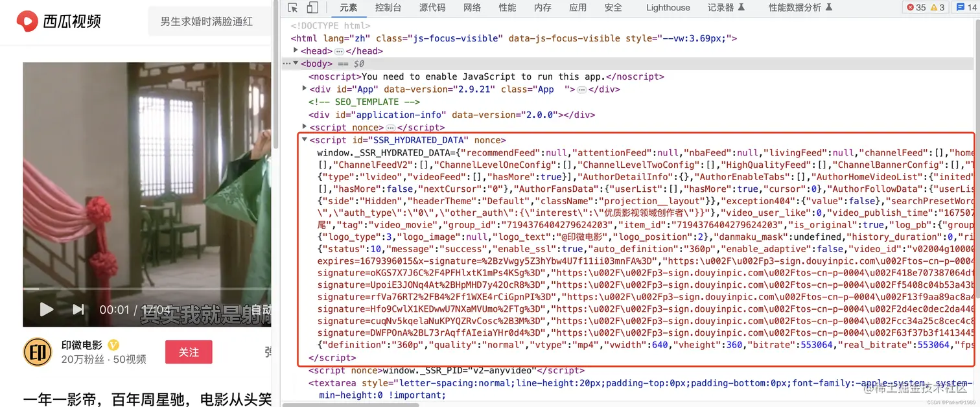
Task: Click the 印微电影 channel avatar
Action: coord(38,352)
